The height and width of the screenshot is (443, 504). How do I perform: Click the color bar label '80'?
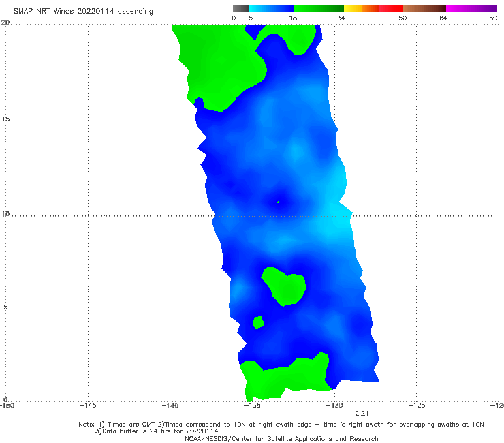coord(493,18)
